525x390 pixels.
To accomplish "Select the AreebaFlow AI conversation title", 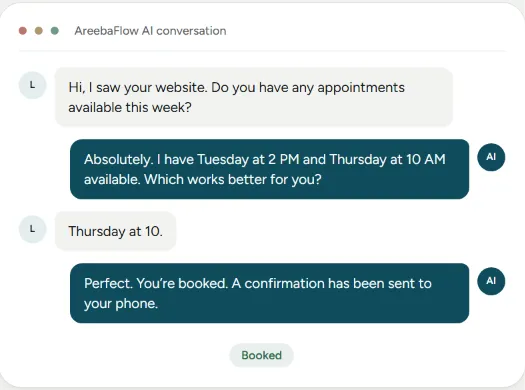I will (150, 31).
